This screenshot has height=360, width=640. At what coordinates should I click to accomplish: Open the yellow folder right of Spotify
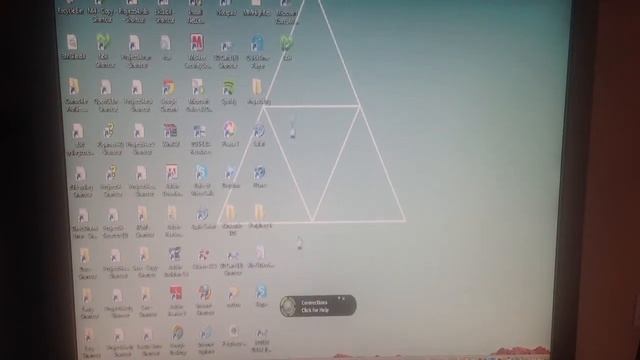tap(256, 88)
